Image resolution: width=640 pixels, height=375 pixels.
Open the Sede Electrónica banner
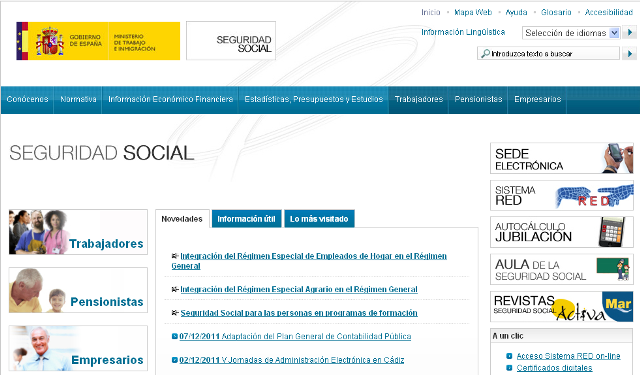coord(562,158)
